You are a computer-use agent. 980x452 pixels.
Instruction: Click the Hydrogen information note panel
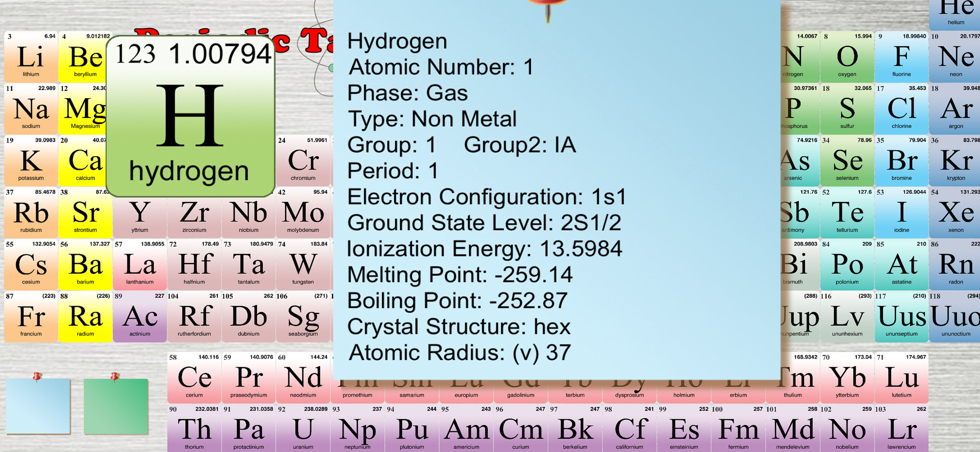coord(557,190)
